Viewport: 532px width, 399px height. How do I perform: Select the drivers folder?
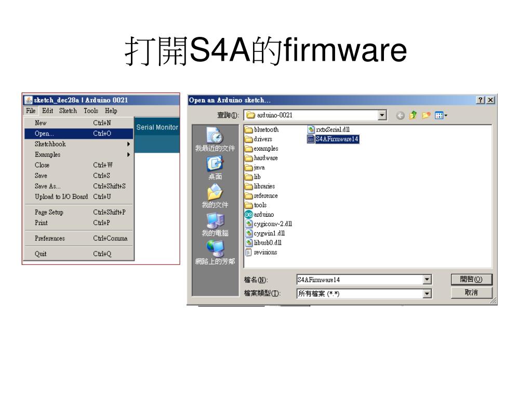pos(259,139)
